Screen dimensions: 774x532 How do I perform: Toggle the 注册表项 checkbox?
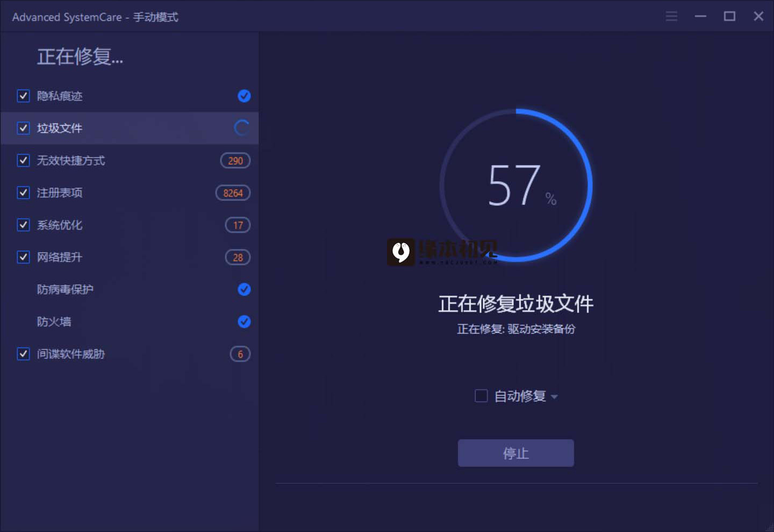23,192
